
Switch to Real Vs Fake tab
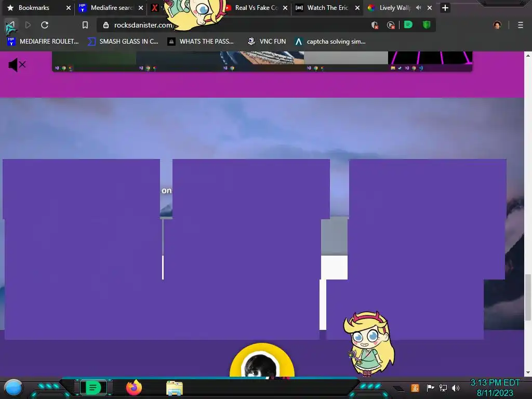coord(257,8)
